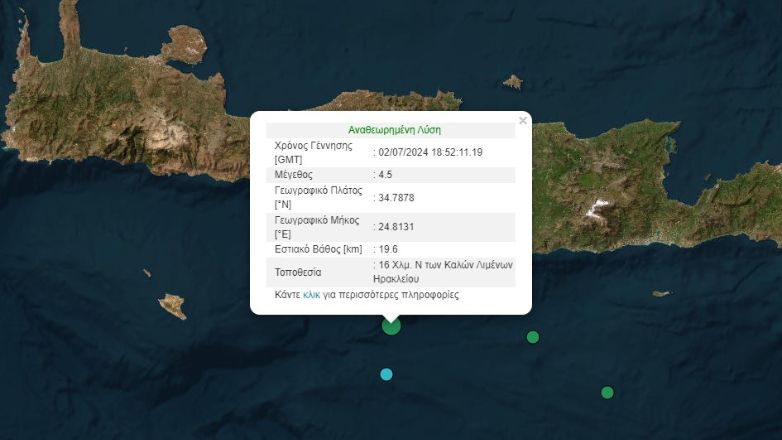782x440 pixels.
Task: Click the 'Εστιακό Βάθος [km]' label
Action: [x=318, y=249]
